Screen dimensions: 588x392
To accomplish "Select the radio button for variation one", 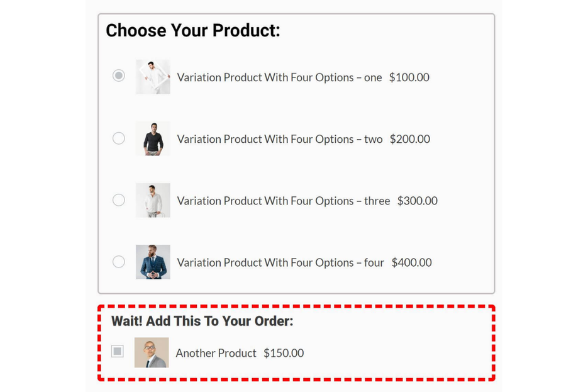I will coord(118,76).
